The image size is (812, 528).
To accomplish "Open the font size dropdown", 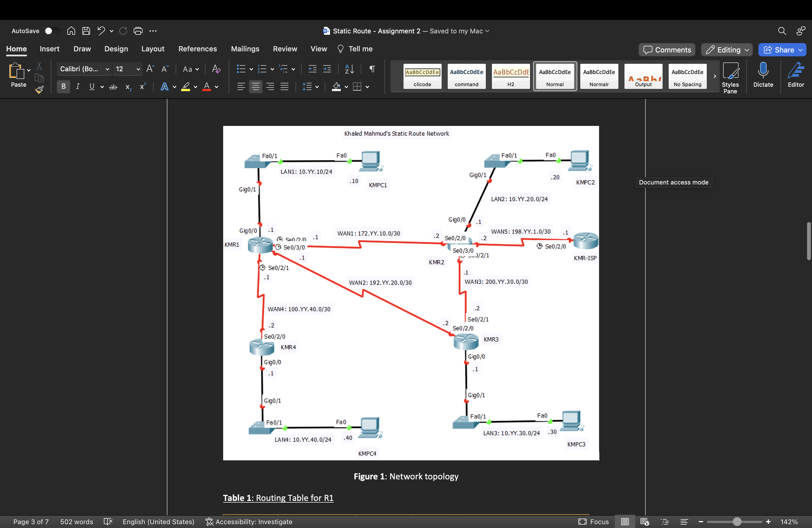I will tap(138, 69).
